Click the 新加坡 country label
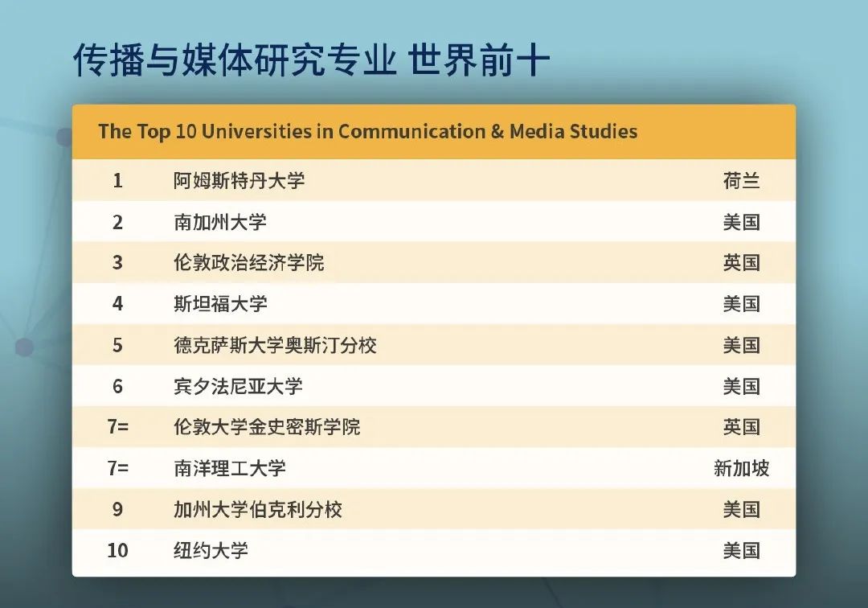The width and height of the screenshot is (868, 608). pyautogui.click(x=741, y=468)
